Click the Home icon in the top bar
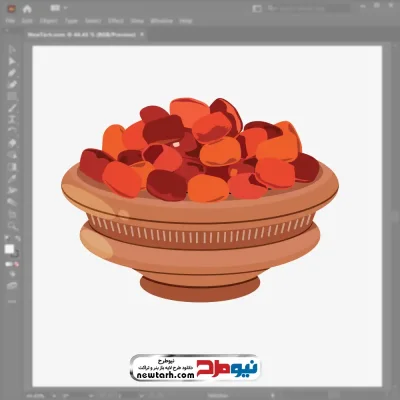The image size is (400, 400). (x=27, y=9)
